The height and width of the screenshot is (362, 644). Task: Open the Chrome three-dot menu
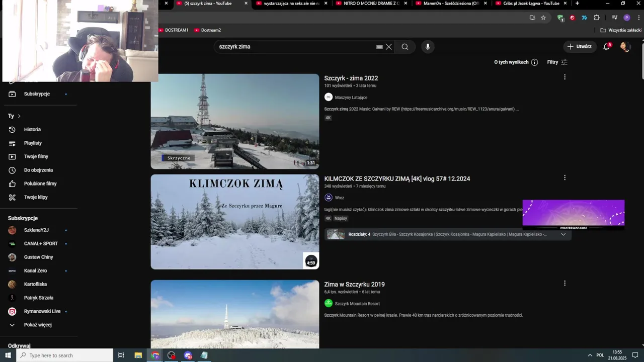coord(638,18)
